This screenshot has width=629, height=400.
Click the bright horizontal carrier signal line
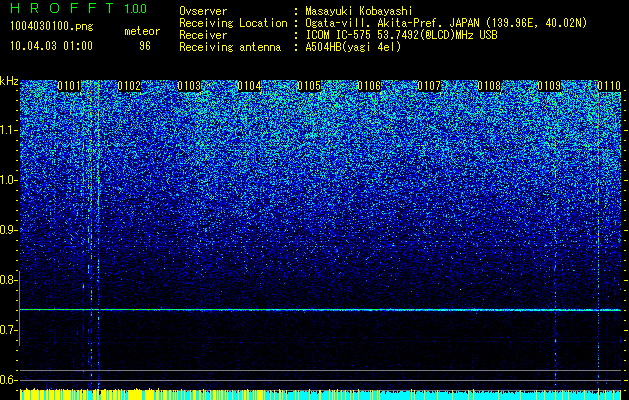click(x=320, y=310)
